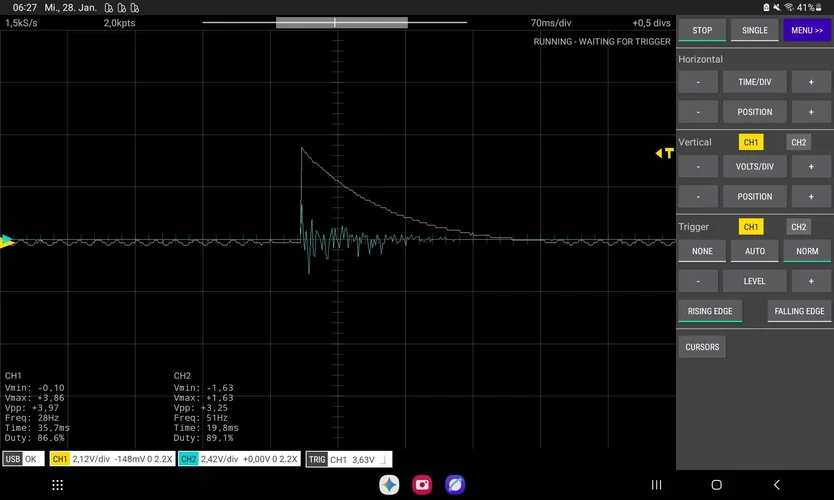Select CH1 in Vertical section
834x500 pixels.
tap(750, 142)
